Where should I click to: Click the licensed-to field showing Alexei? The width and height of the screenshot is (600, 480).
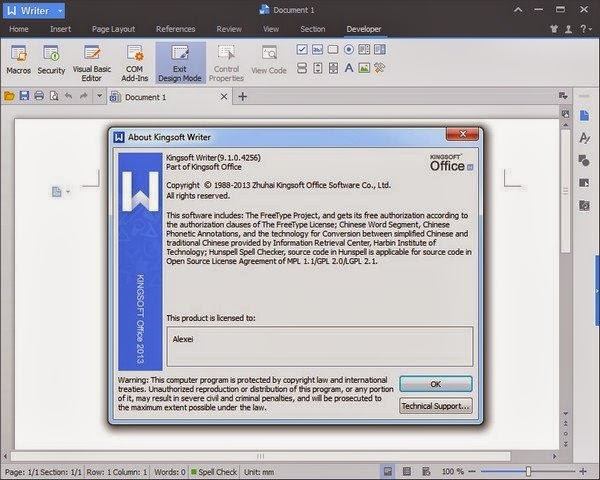coord(320,346)
